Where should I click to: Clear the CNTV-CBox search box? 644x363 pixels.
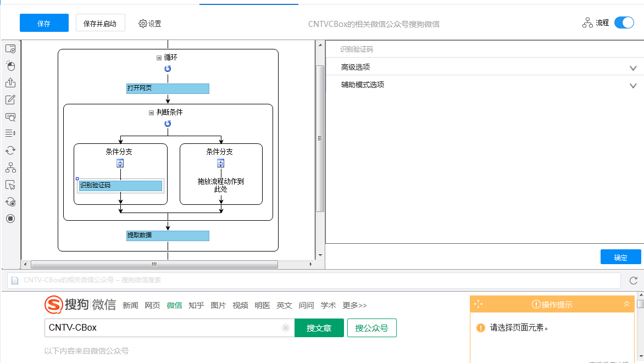(286, 328)
